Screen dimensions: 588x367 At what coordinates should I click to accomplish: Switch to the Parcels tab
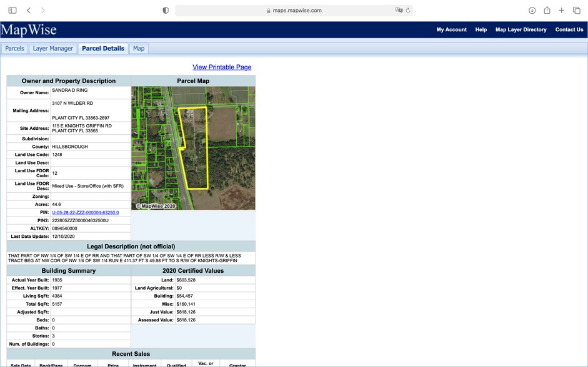(14, 47)
